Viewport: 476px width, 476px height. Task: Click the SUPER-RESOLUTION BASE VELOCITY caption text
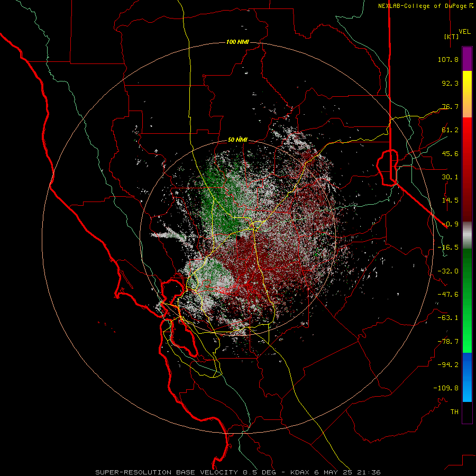pos(168,472)
